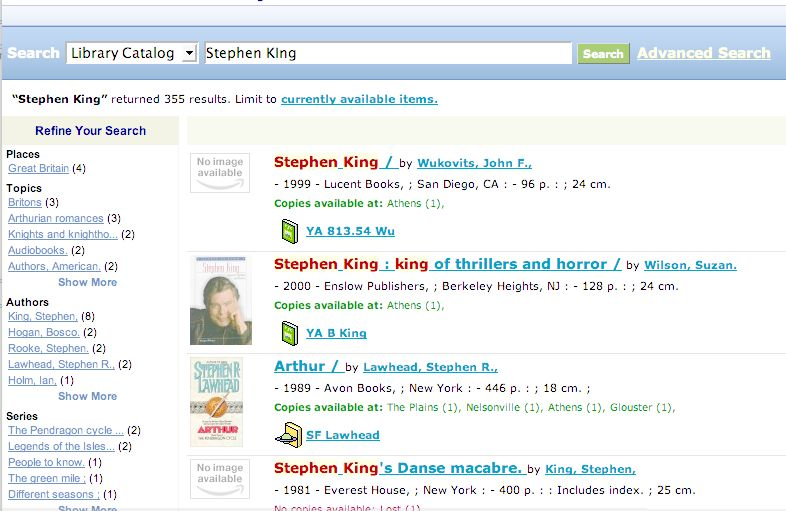
Task: Limit results to currently available items
Action: pyautogui.click(x=359, y=99)
